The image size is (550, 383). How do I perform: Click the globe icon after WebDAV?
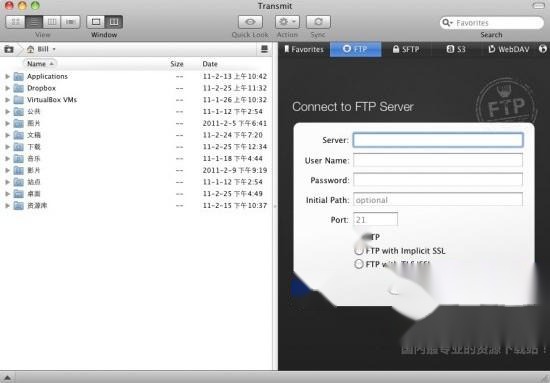tap(543, 49)
